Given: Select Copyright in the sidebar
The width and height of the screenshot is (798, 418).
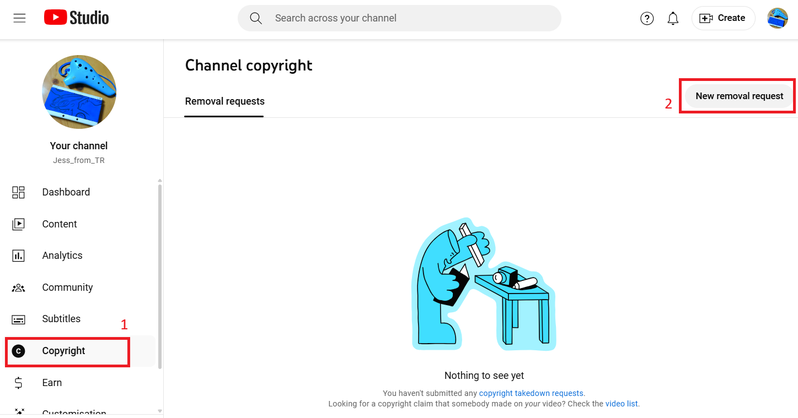Looking at the screenshot, I should coord(64,351).
